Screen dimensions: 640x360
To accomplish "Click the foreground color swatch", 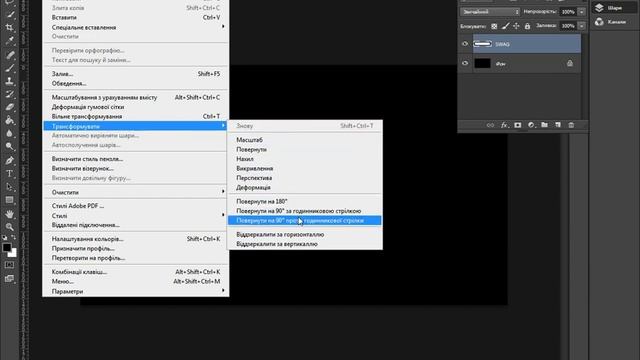I will [x=7, y=247].
